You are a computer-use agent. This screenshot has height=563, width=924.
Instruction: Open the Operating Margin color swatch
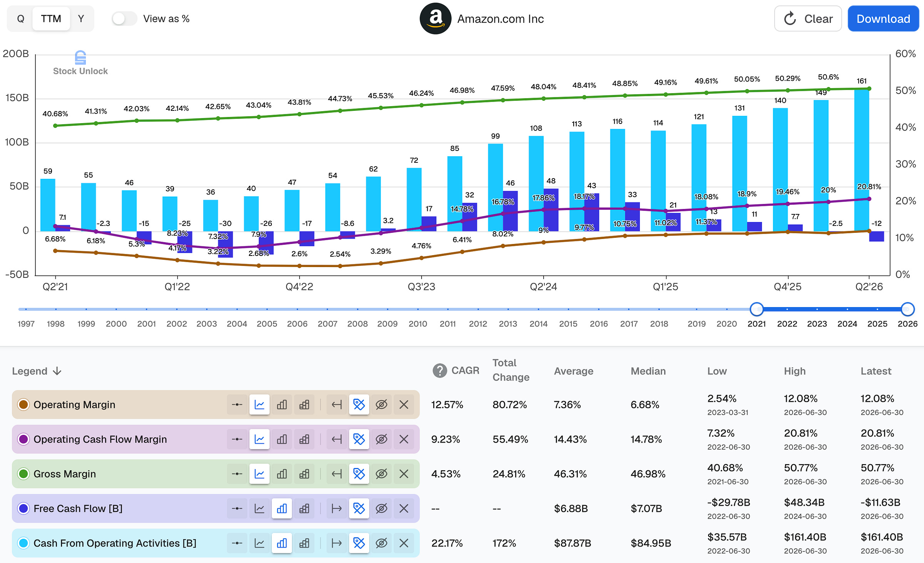(23, 404)
